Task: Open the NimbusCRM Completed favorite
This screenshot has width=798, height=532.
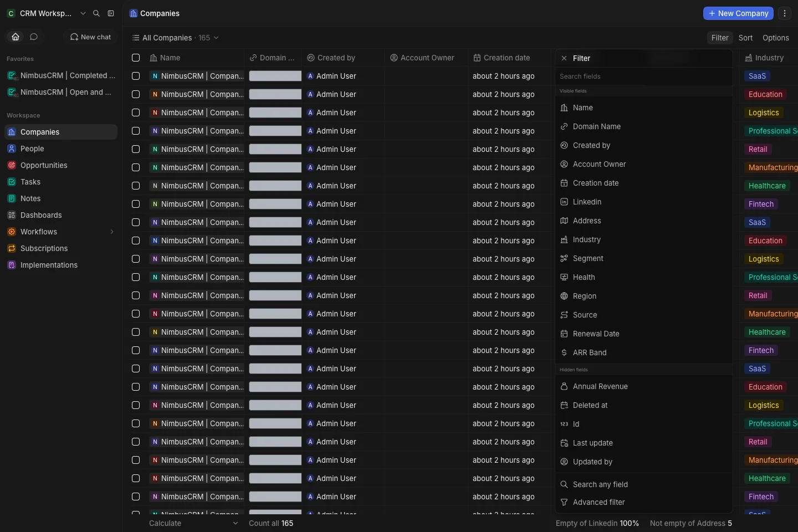Action: point(61,75)
